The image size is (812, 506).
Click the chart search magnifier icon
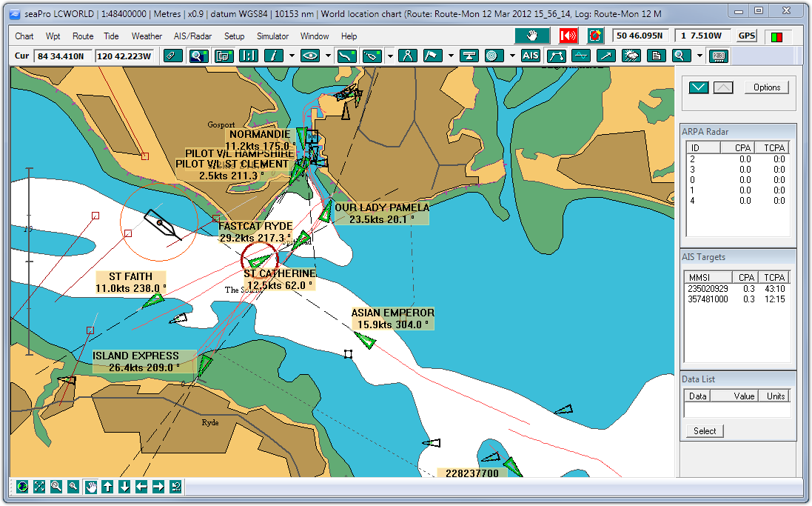click(198, 56)
